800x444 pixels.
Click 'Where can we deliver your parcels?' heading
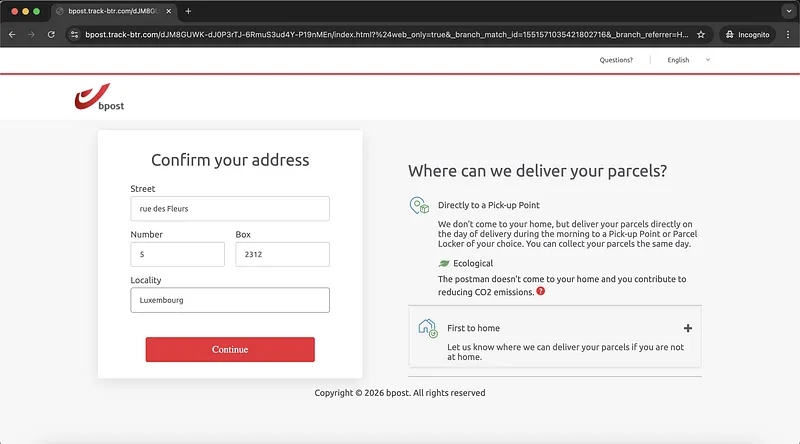click(537, 170)
